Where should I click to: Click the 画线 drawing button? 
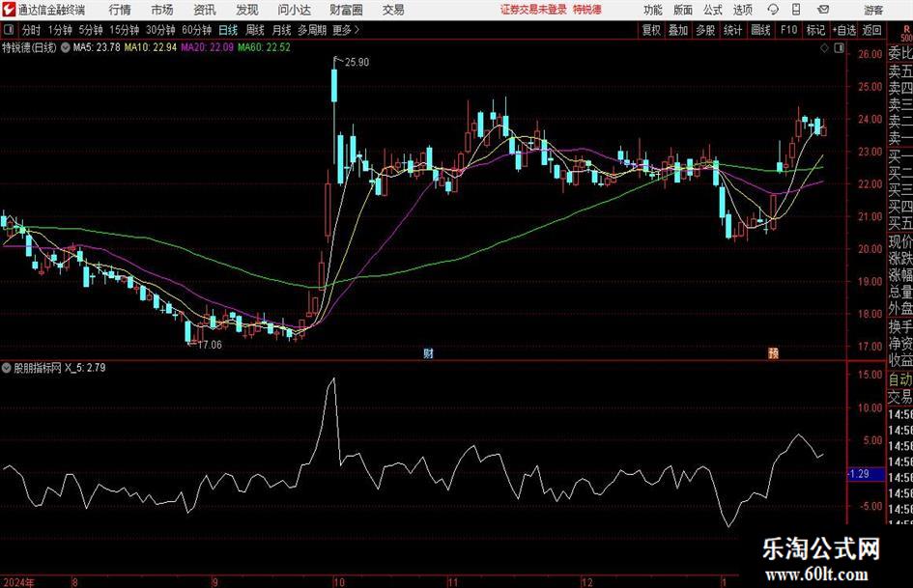(760, 30)
